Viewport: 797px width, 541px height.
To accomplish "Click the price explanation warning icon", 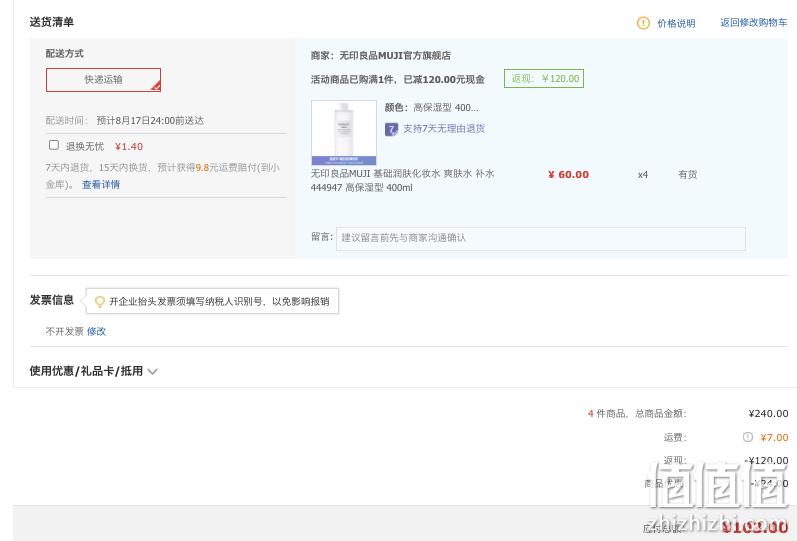I will [x=643, y=23].
